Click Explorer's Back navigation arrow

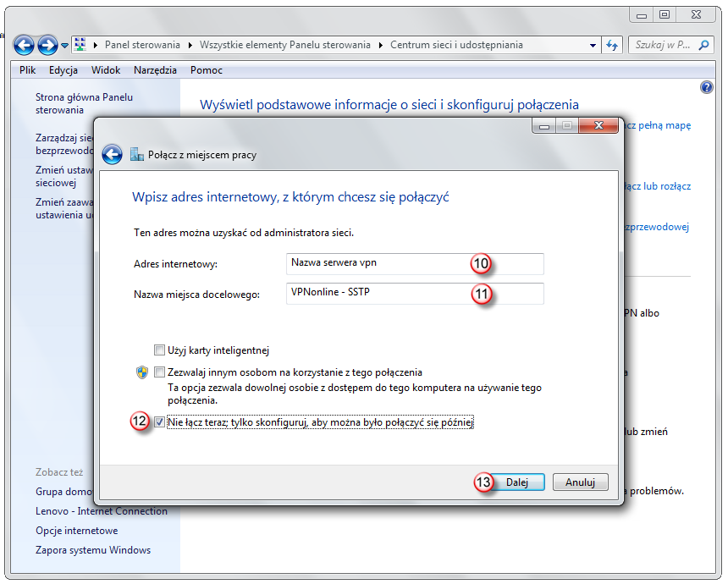coord(24,46)
